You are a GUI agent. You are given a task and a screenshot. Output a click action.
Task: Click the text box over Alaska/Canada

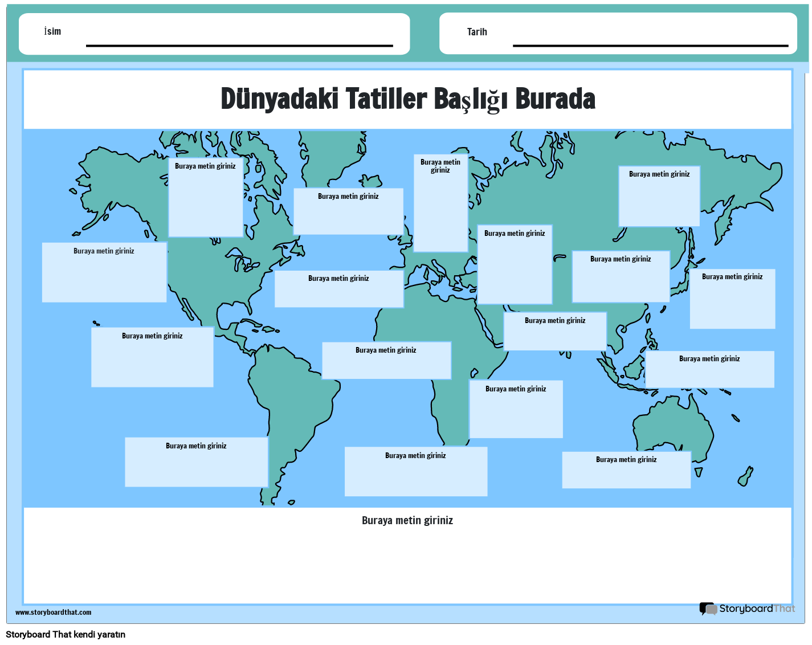click(206, 197)
